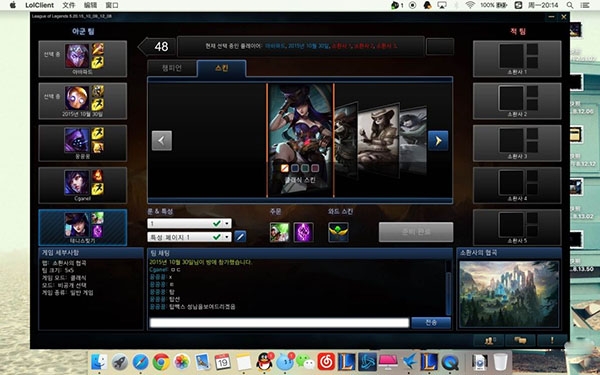Select the orange striped default chroma swatch
The width and height of the screenshot is (600, 375).
[284, 168]
